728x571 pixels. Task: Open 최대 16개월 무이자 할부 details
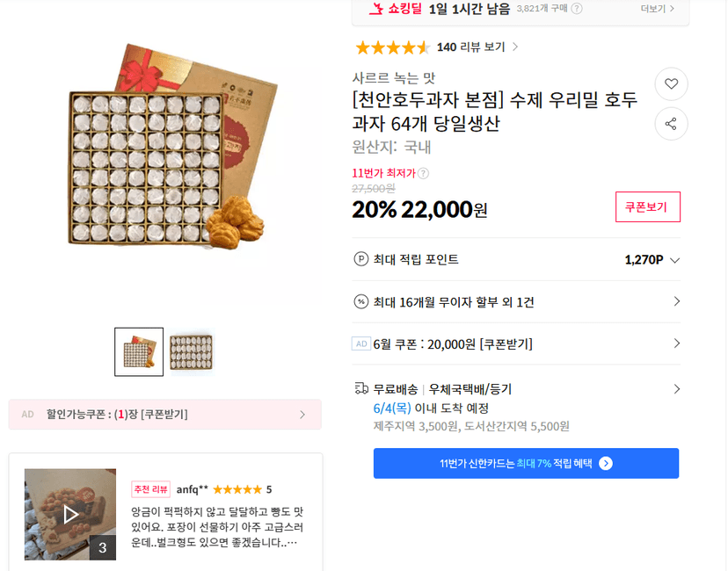pos(516,302)
